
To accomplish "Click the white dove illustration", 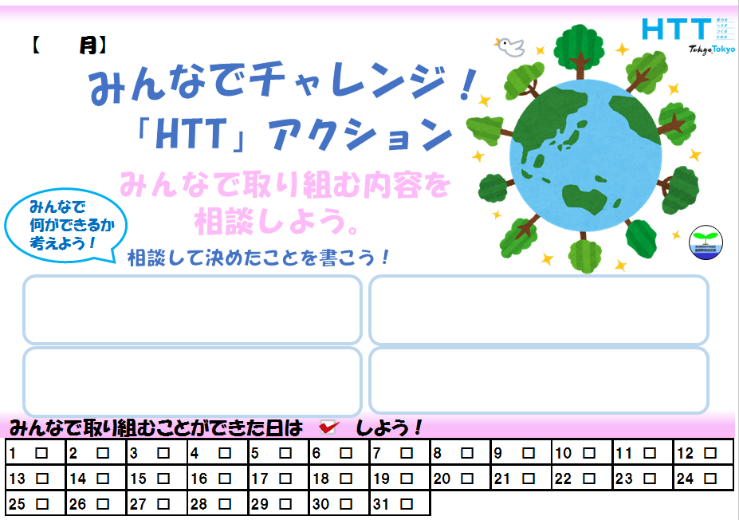I will [x=509, y=47].
